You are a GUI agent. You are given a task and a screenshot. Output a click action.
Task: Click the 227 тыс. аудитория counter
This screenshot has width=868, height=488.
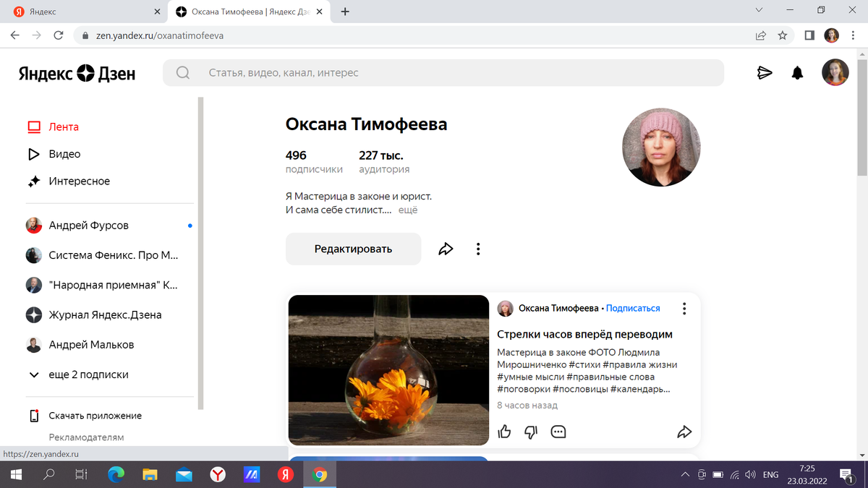click(x=384, y=161)
